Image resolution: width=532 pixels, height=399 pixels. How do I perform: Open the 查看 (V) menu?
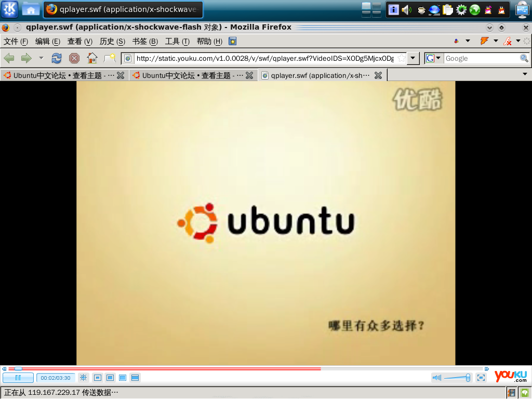[79, 42]
